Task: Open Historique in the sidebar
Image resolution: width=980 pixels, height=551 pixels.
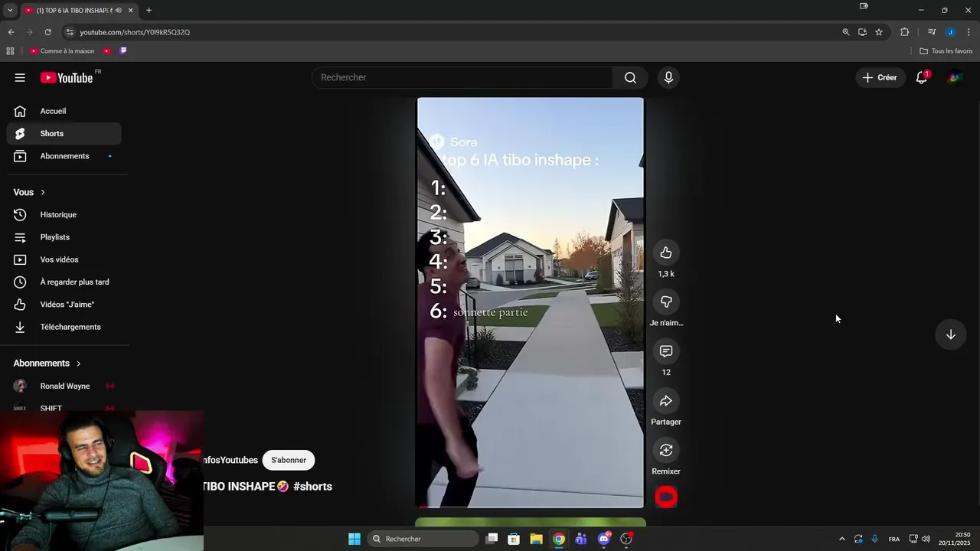Action: [x=64, y=215]
